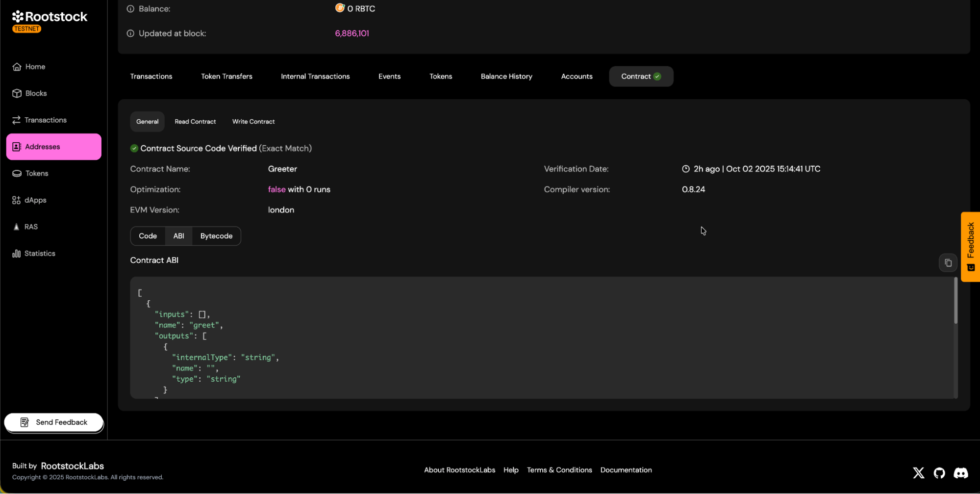980x494 pixels.
Task: Open block number 6,886,101 link
Action: click(x=352, y=33)
